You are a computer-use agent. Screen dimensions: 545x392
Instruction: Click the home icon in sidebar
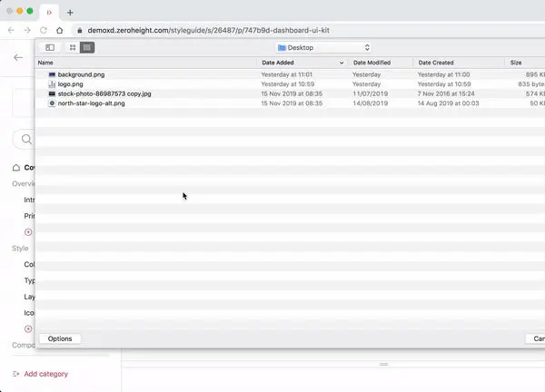[x=16, y=168]
